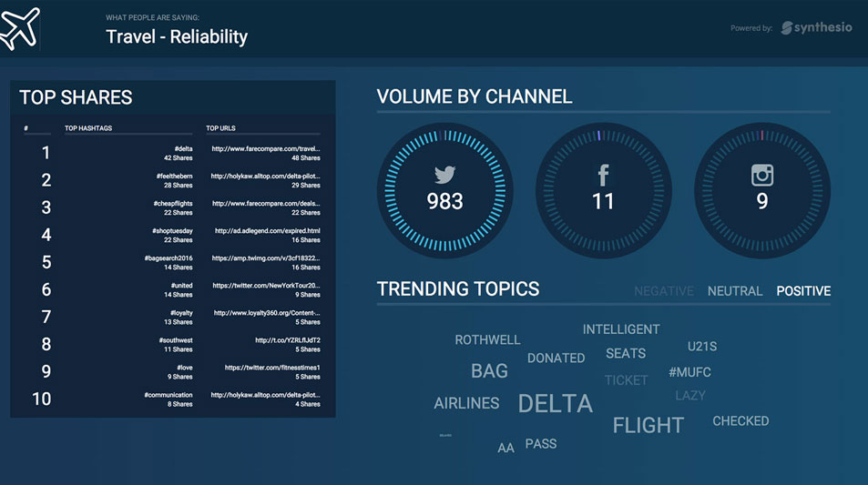Open the Synthesio logo link
Viewport: 868px width, 485px height.
[816, 27]
